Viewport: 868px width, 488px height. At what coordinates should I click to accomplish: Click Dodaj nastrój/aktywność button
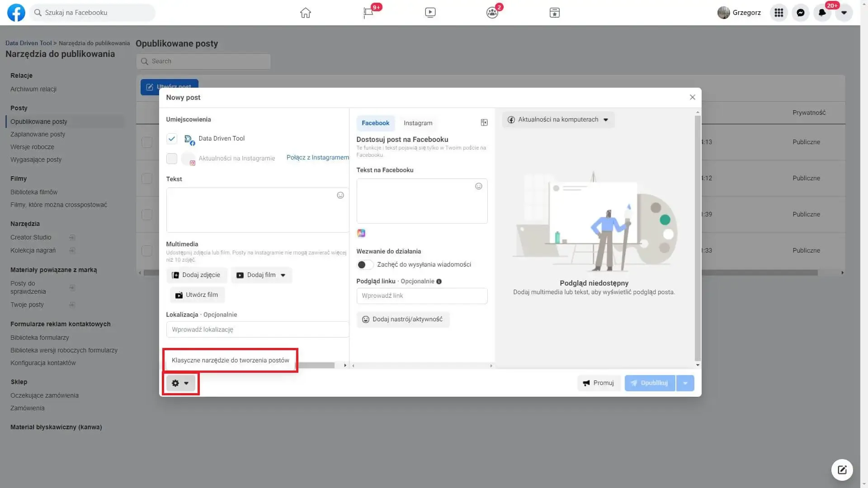click(x=403, y=319)
